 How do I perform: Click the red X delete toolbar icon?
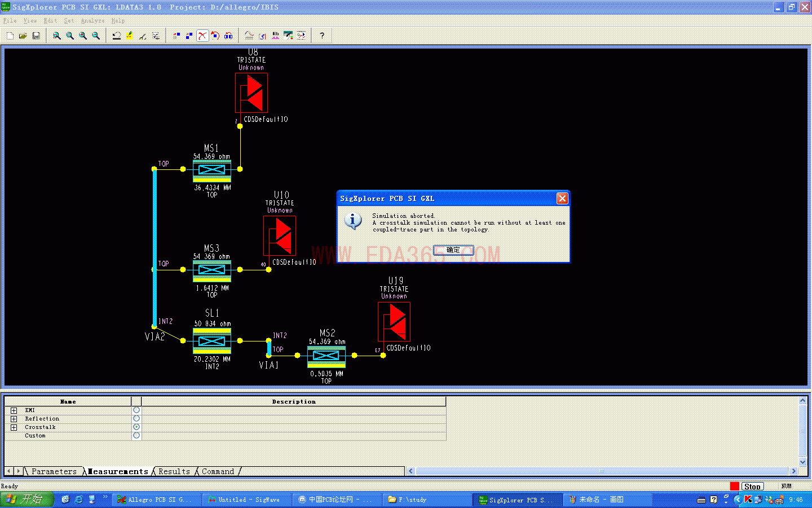pos(202,36)
